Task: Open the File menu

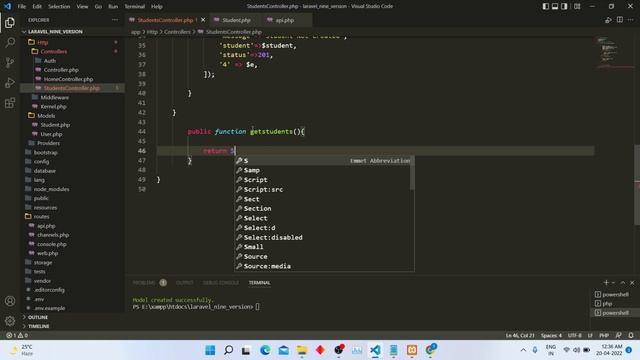Action: coord(22,7)
